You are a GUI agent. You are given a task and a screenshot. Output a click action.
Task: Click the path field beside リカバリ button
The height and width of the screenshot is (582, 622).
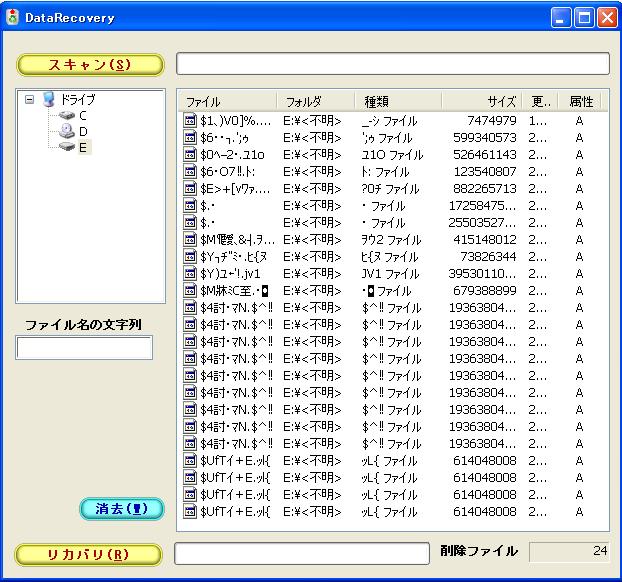302,553
